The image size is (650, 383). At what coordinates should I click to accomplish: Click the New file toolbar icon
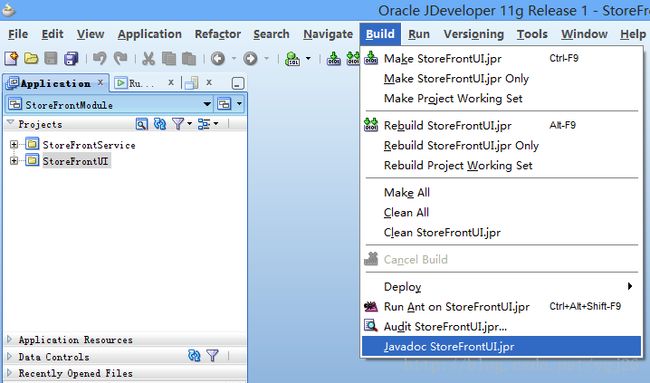(11, 58)
